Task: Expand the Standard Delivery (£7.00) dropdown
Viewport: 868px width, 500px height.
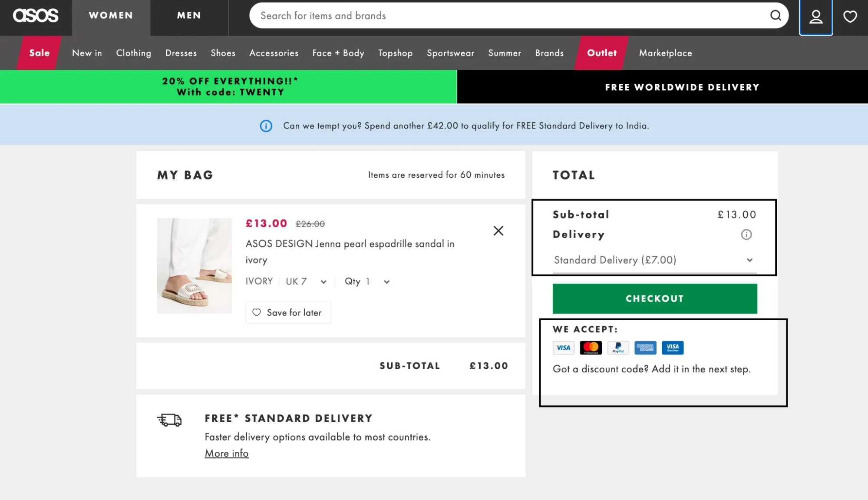Action: [654, 260]
